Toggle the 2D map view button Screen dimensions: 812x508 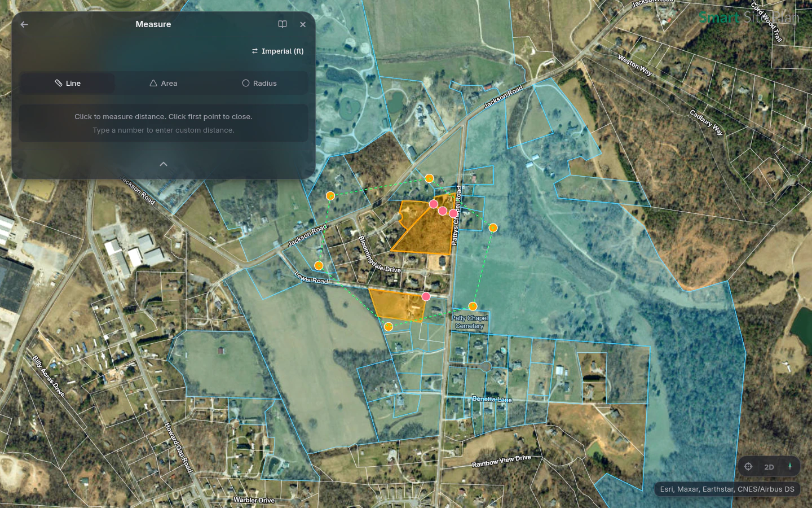pyautogui.click(x=769, y=467)
